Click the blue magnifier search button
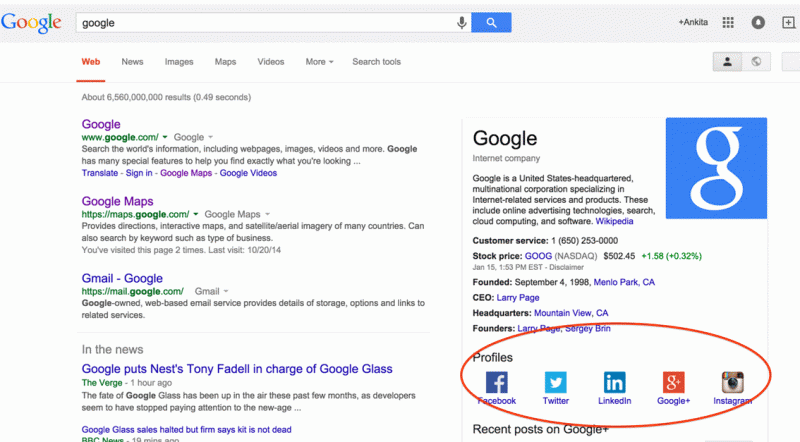 point(491,23)
